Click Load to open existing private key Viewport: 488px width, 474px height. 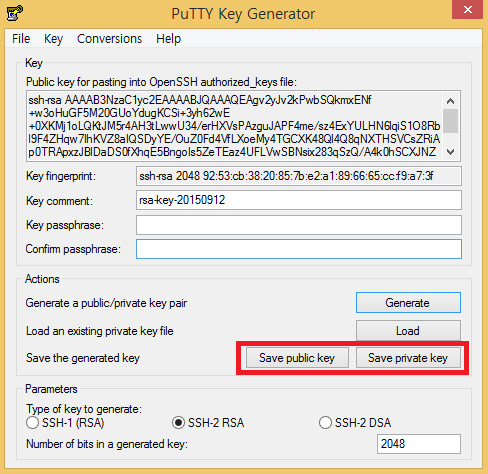point(408,331)
